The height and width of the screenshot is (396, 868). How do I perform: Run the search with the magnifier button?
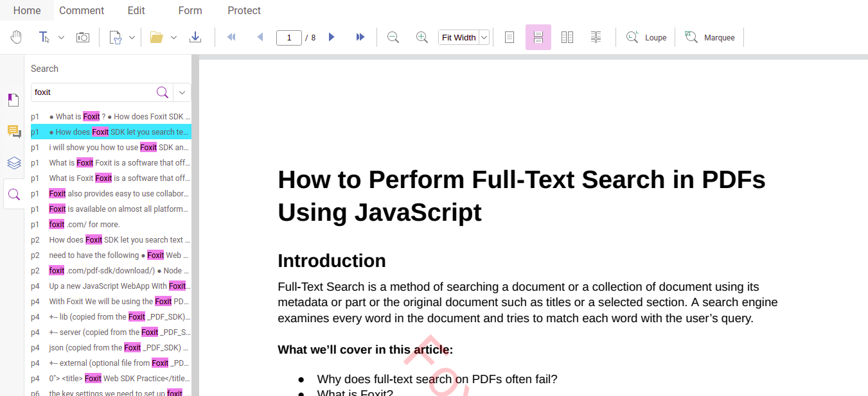(x=163, y=92)
